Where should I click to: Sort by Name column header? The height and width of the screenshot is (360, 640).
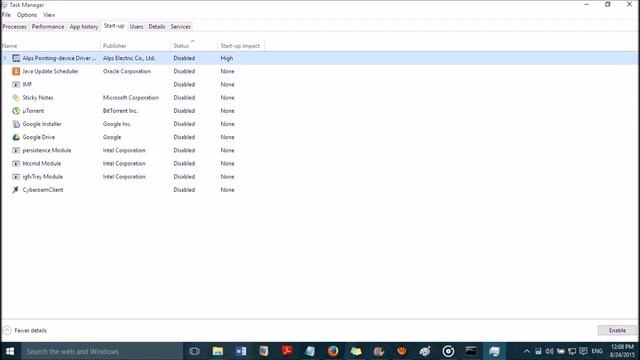[x=50, y=46]
